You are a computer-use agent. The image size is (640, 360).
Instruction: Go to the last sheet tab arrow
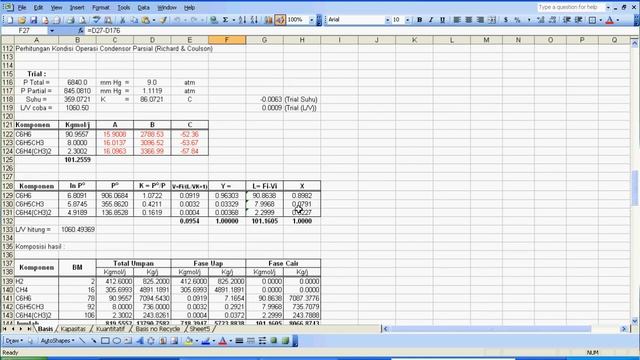(x=29, y=329)
